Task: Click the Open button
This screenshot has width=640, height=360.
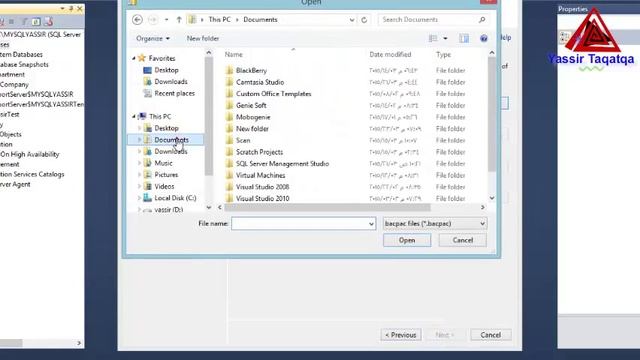Action: click(x=407, y=240)
